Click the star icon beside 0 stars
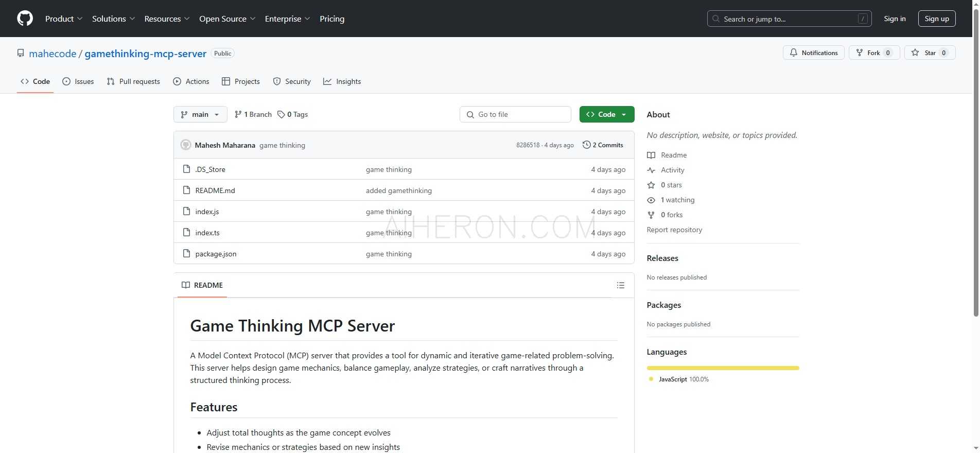The height and width of the screenshot is (453, 980). (651, 185)
